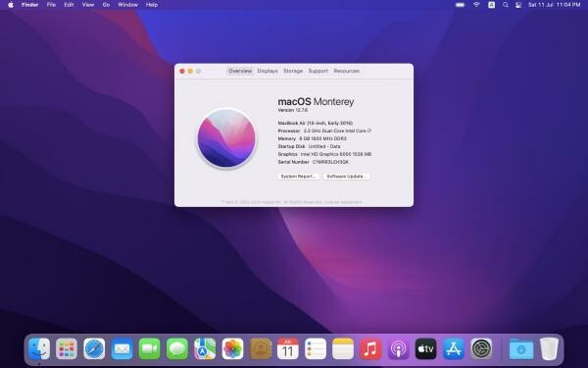Viewport: 588px width, 368px height.
Task: Open the License Agreement link
Action: tap(343, 202)
